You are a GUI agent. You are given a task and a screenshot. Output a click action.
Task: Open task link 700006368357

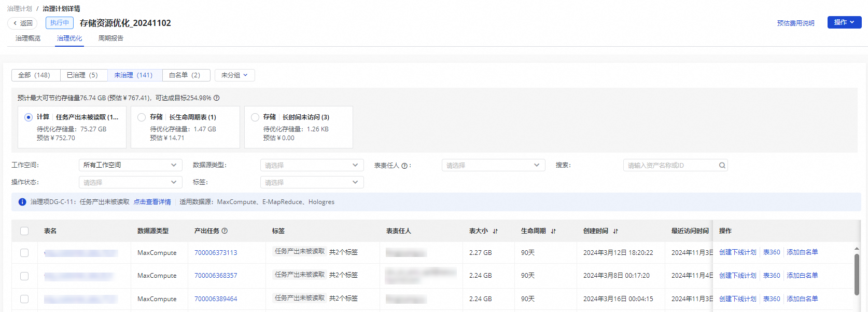click(x=216, y=276)
